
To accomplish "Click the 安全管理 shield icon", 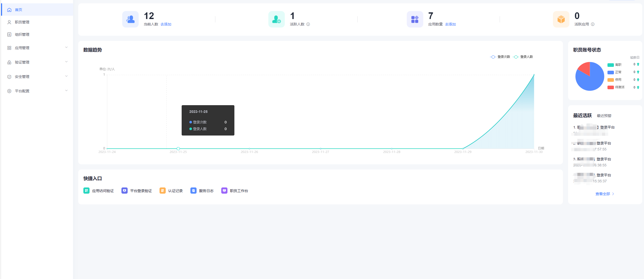I will click(x=9, y=77).
